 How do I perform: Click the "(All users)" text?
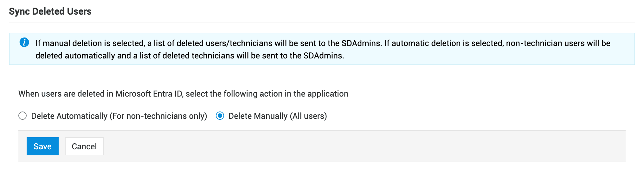click(x=308, y=116)
